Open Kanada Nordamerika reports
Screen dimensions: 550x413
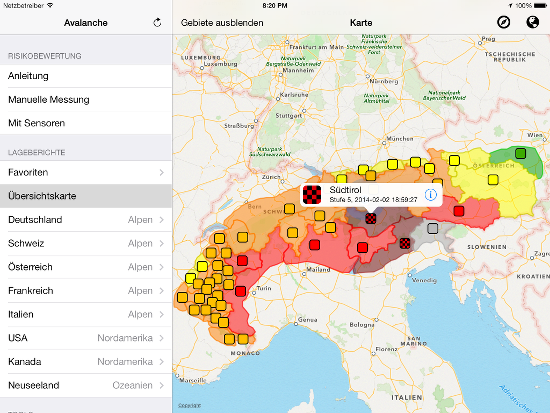click(86, 362)
